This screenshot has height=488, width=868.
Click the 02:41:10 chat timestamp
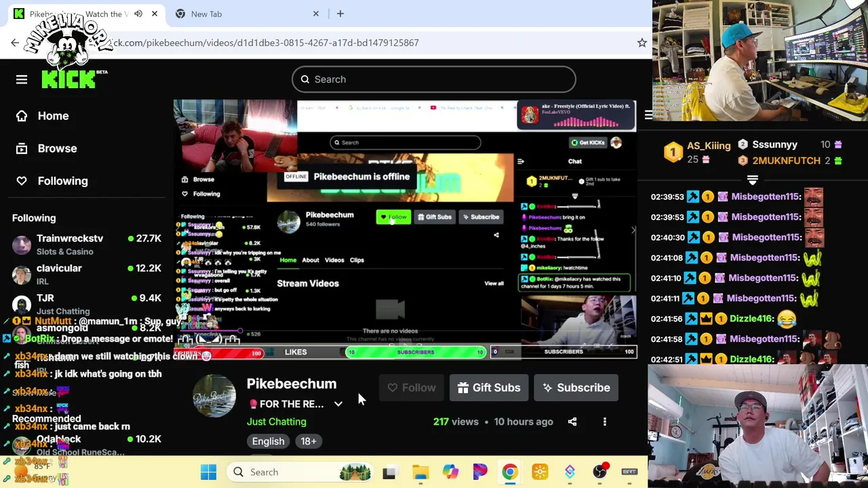pos(667,278)
